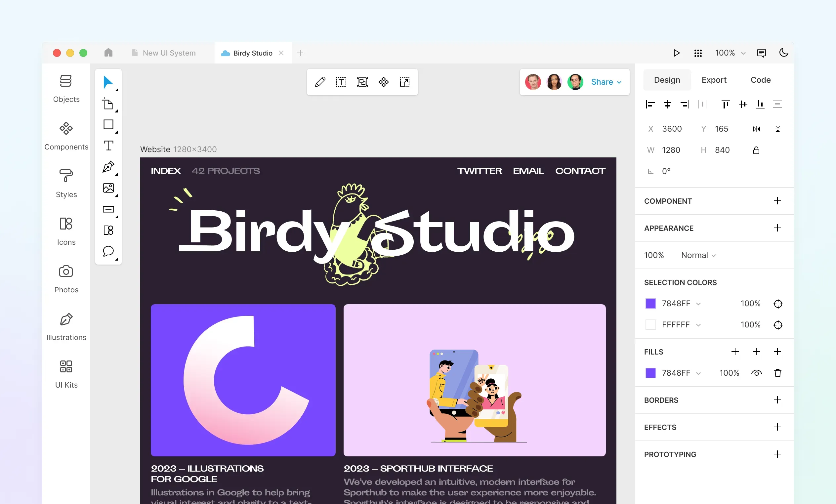836x504 pixels.
Task: Click the purple swatch in FILLS
Action: tap(650, 373)
